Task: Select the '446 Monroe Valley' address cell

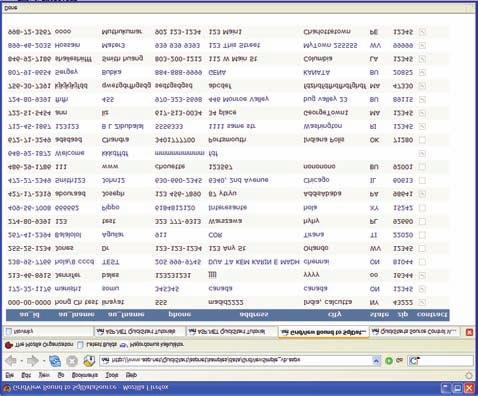Action: [x=239, y=99]
